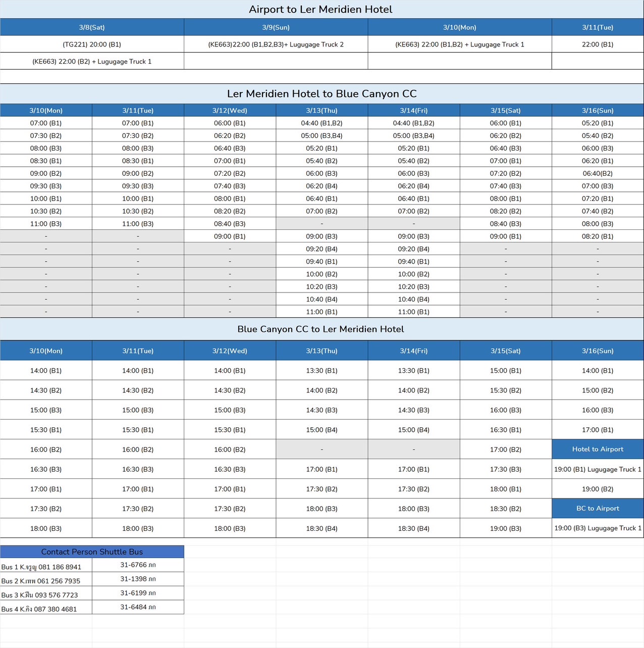
Task: Select "11:00 (B3)" in the 3/10(Mon) column
Action: coord(46,224)
